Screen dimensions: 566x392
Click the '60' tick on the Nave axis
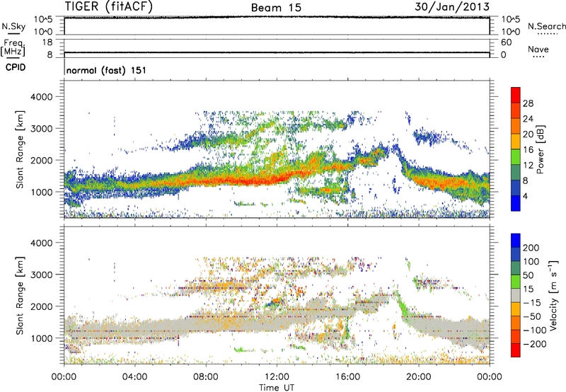(x=506, y=42)
